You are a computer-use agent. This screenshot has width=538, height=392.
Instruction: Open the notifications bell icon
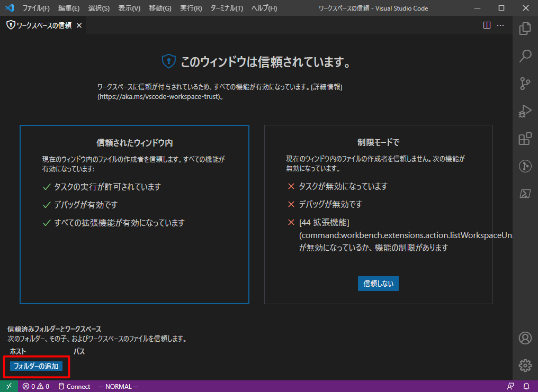[x=526, y=386]
